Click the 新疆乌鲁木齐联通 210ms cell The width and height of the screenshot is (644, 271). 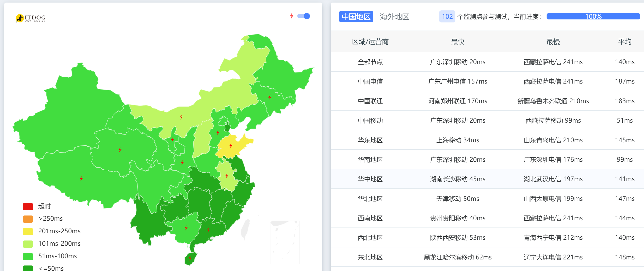(x=553, y=101)
